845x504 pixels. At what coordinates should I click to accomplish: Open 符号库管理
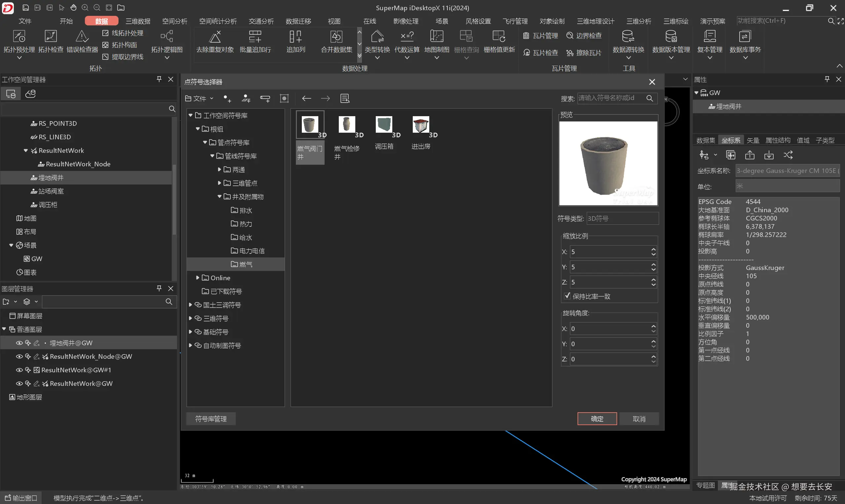tap(211, 419)
